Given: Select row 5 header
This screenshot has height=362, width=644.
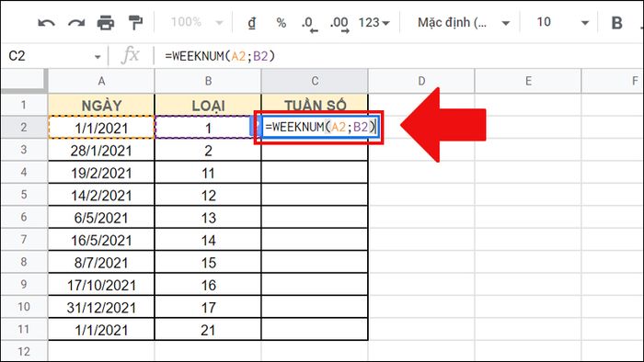Looking at the screenshot, I should click(24, 195).
